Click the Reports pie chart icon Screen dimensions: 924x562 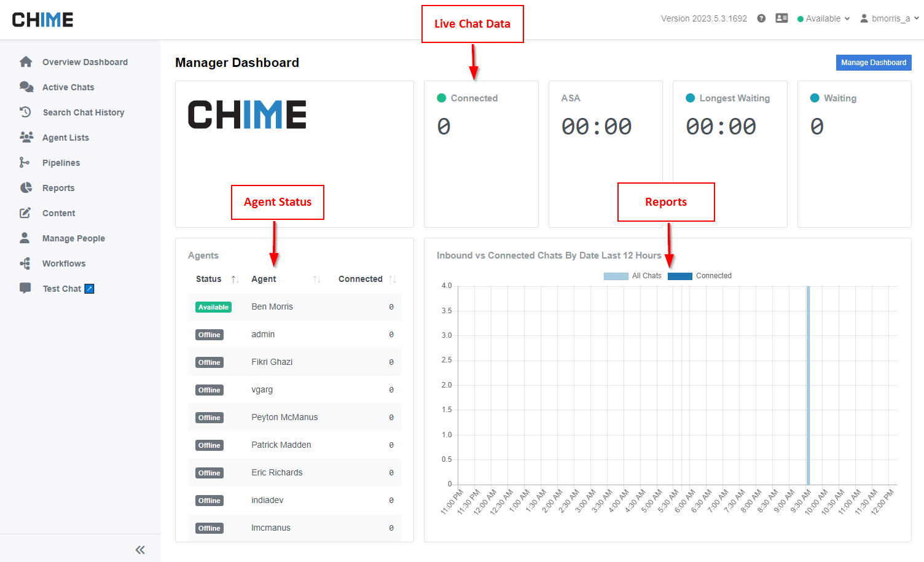tap(26, 188)
